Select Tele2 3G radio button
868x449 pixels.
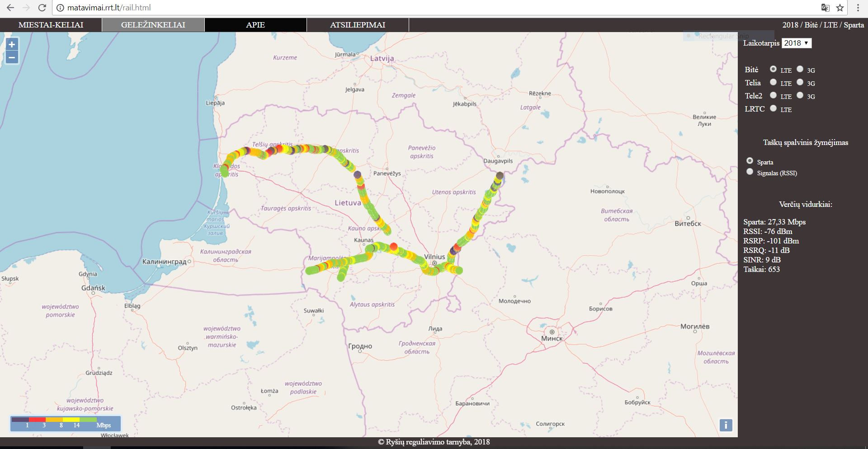pos(800,95)
